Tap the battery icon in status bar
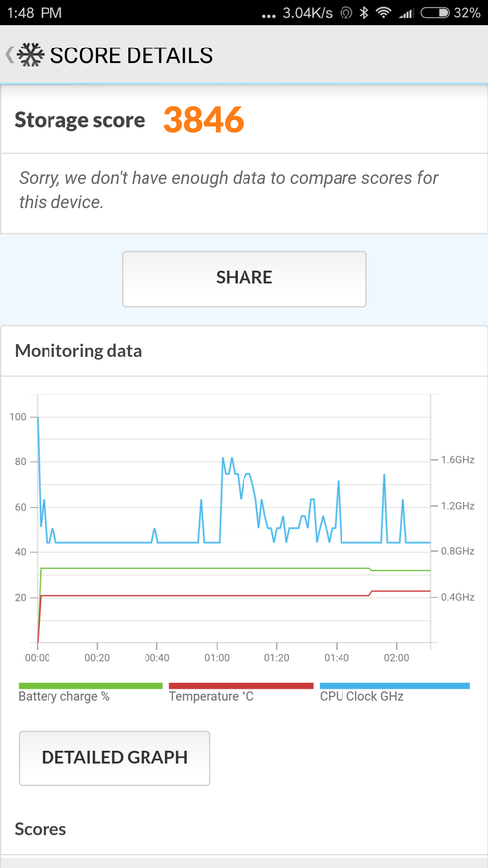This screenshot has width=488, height=868. pyautogui.click(x=435, y=13)
